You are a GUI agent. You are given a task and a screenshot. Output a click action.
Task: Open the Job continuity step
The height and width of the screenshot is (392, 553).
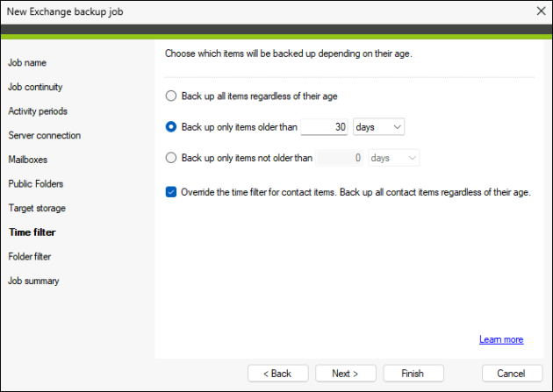(35, 87)
